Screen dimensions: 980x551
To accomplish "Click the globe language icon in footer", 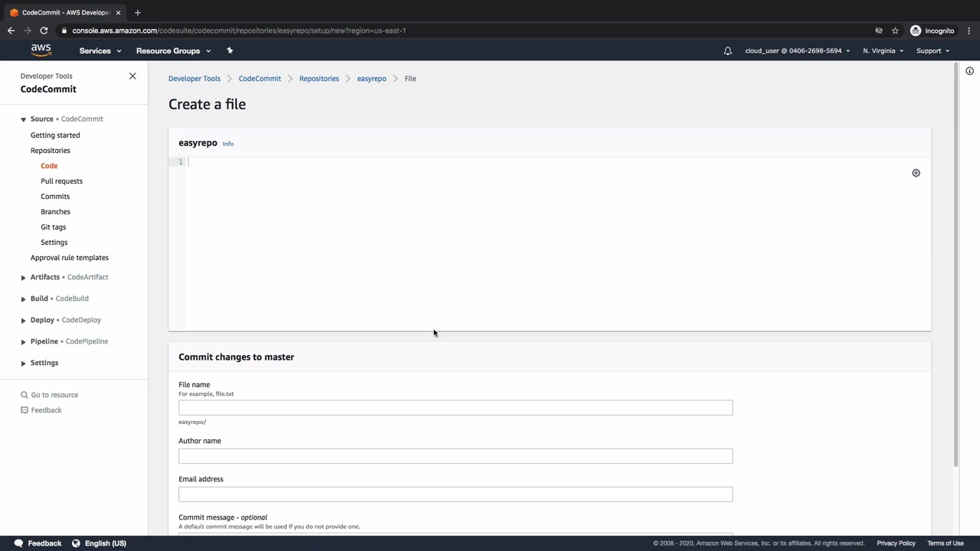I will click(x=76, y=543).
